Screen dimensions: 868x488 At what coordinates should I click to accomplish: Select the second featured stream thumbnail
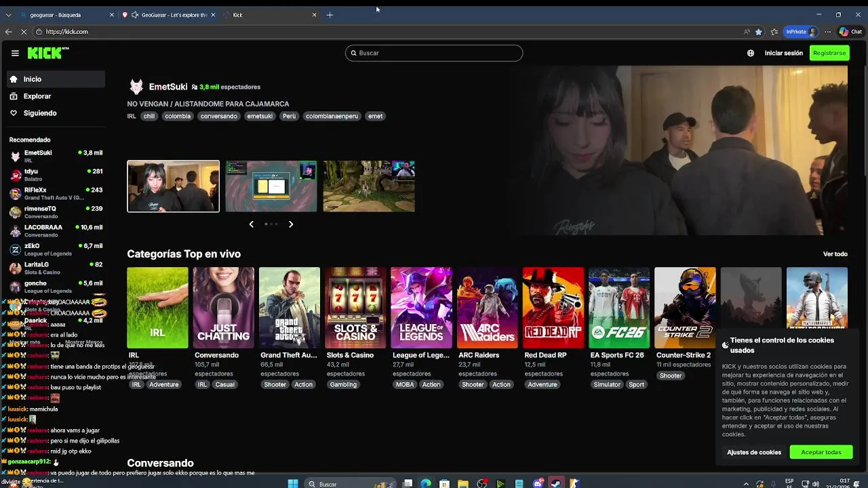point(271,186)
